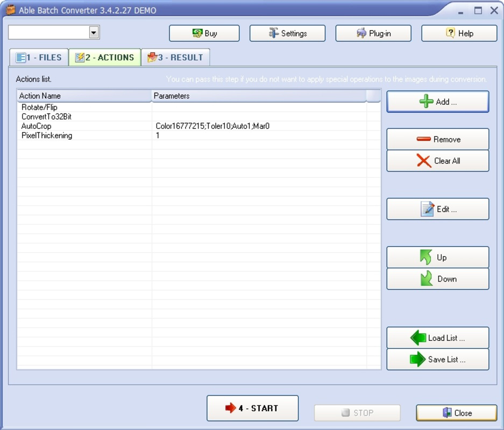Screen dimensions: 504x430
Task: Sort by Action Name column header
Action: pos(84,96)
